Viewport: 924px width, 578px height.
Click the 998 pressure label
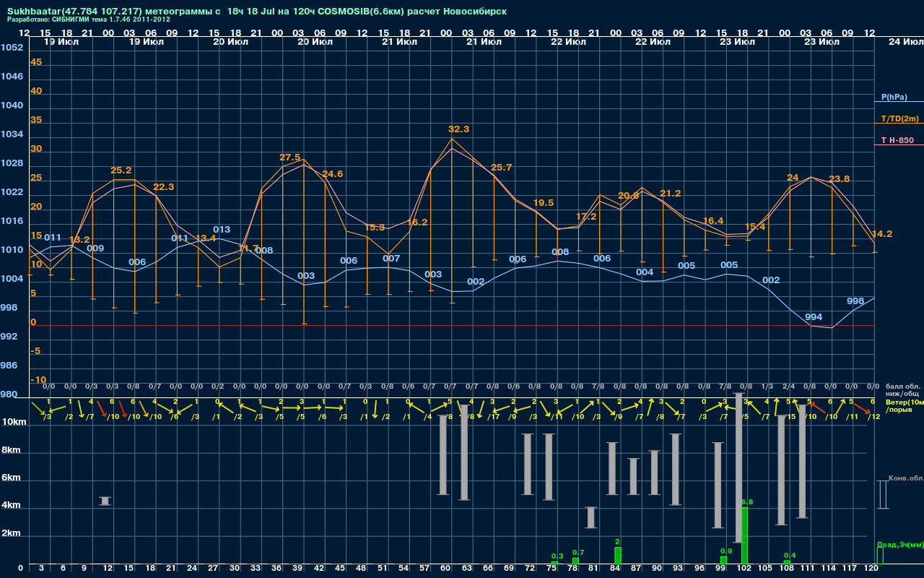pyautogui.click(x=855, y=301)
